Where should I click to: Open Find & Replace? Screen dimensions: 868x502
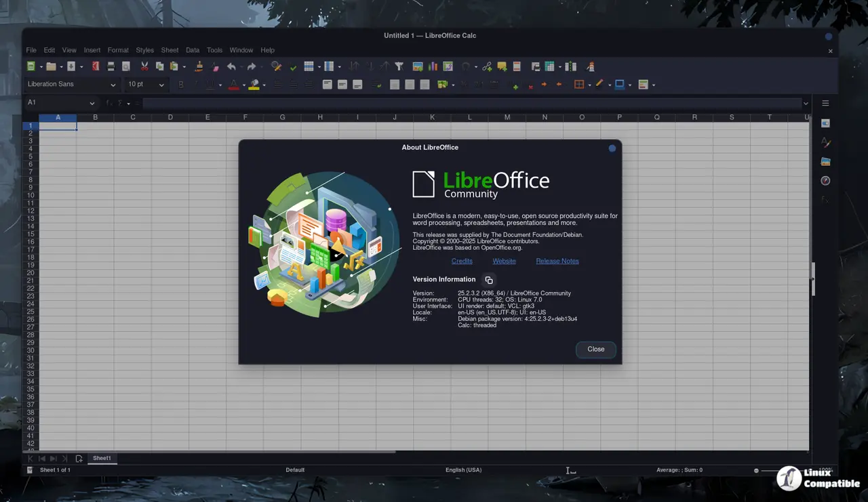(x=276, y=66)
